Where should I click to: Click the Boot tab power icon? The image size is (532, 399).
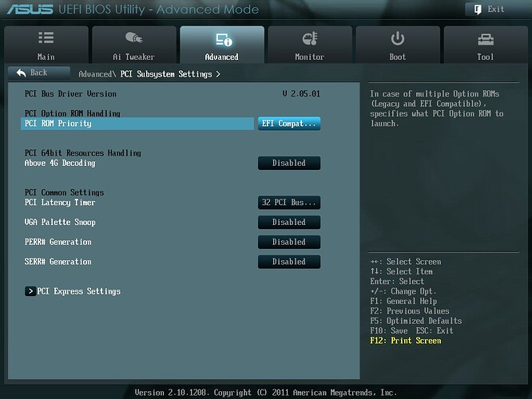click(397, 38)
